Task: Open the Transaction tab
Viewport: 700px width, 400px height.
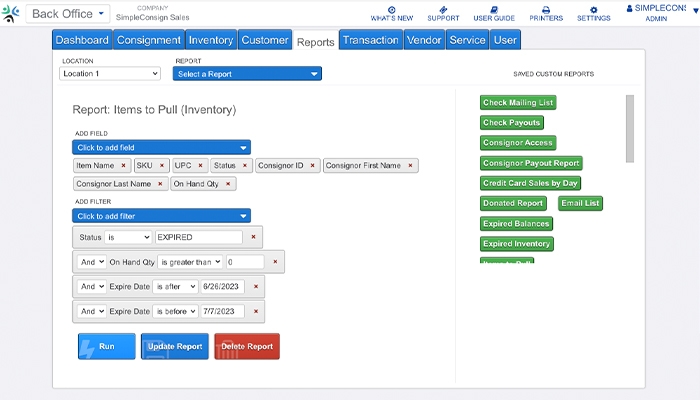Action: [369, 40]
